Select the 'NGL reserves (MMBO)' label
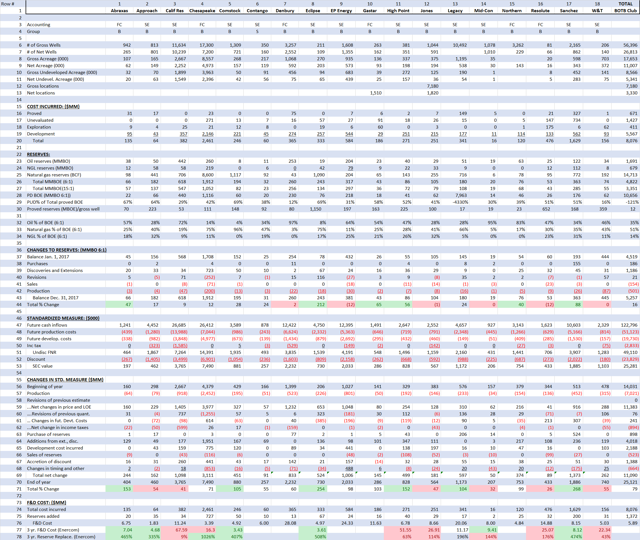 (50, 168)
